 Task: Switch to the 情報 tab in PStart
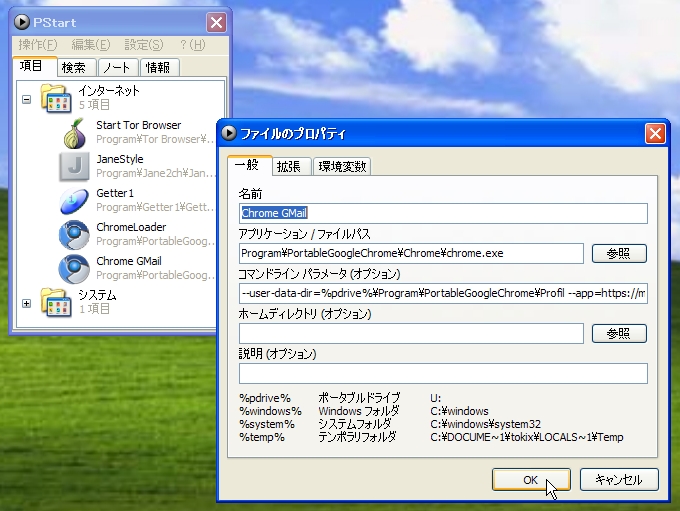tap(159, 68)
